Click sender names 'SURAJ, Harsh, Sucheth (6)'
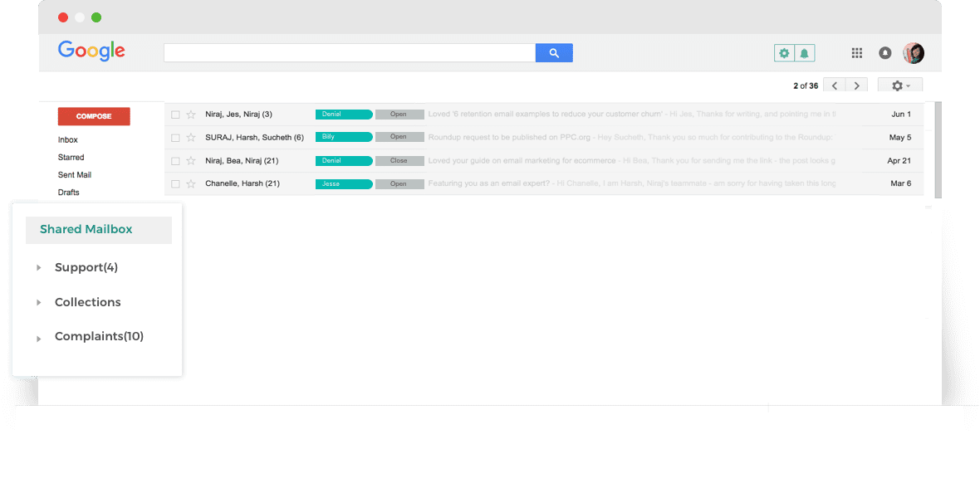The width and height of the screenshot is (980, 488). 254,138
